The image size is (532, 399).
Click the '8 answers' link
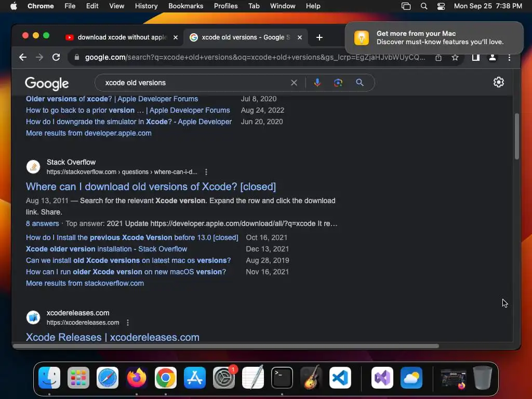[43, 223]
